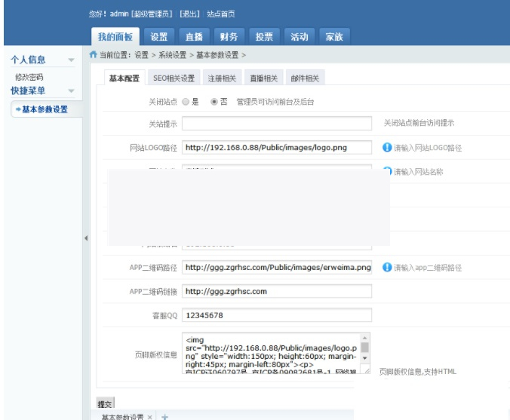Click the 修改密码 sidebar link

tap(29, 77)
